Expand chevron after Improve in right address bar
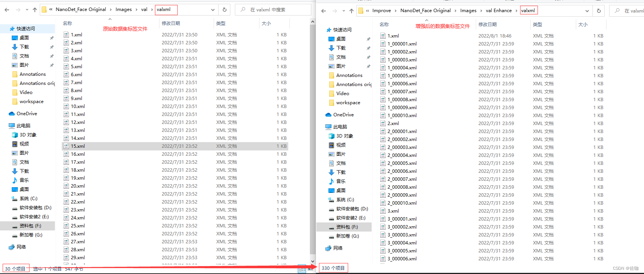The height and width of the screenshot is (274, 644). coord(396,11)
